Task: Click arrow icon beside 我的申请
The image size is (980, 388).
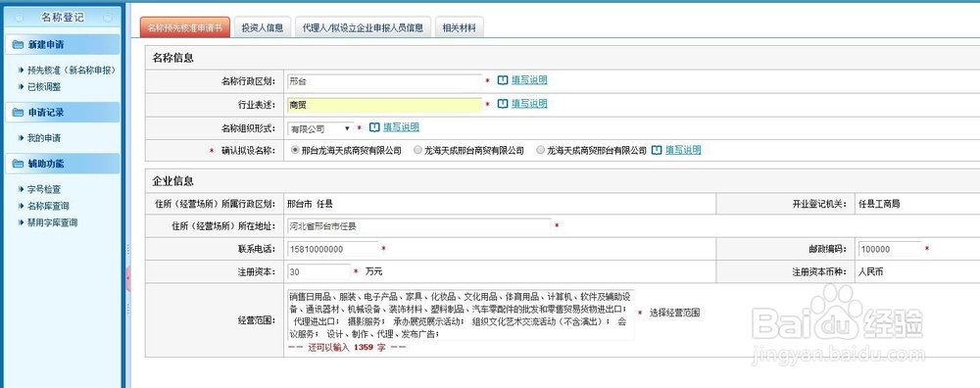Action: [x=22, y=138]
